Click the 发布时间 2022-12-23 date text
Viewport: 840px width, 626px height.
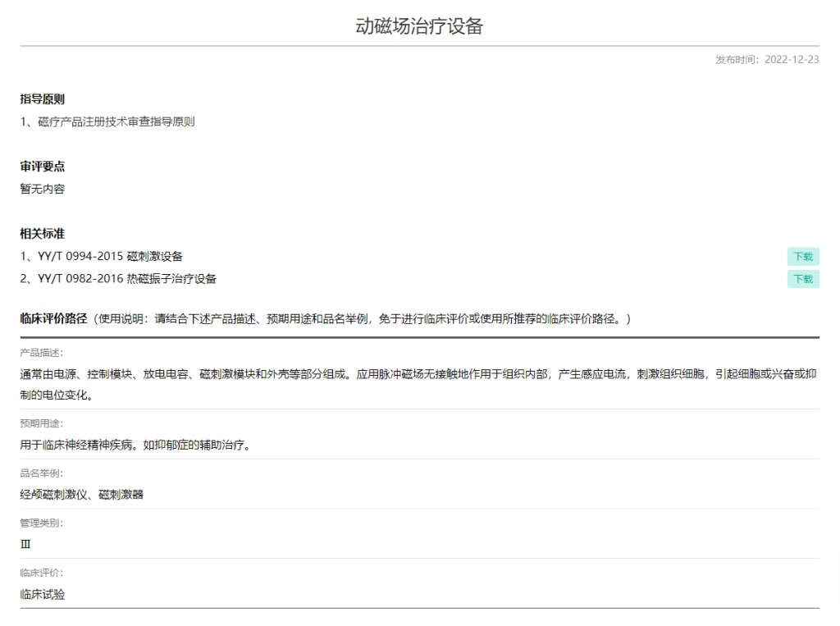click(767, 60)
